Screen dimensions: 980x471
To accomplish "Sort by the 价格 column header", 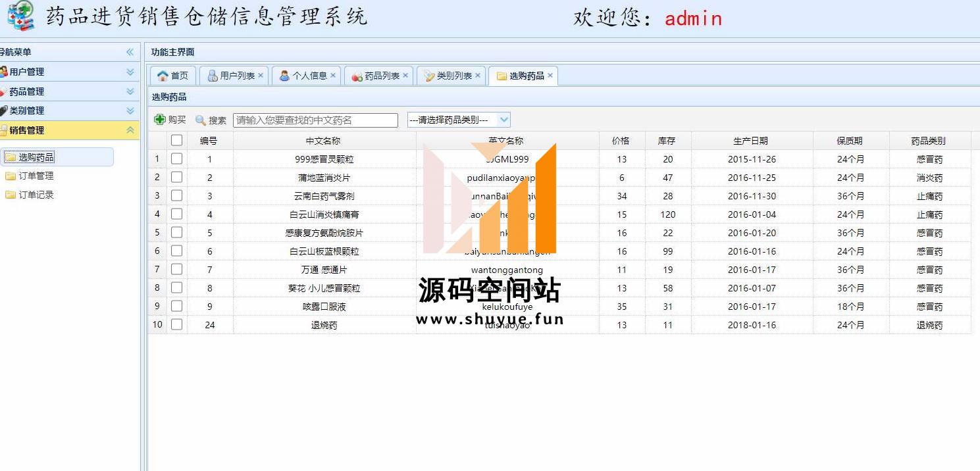I will click(x=620, y=141).
